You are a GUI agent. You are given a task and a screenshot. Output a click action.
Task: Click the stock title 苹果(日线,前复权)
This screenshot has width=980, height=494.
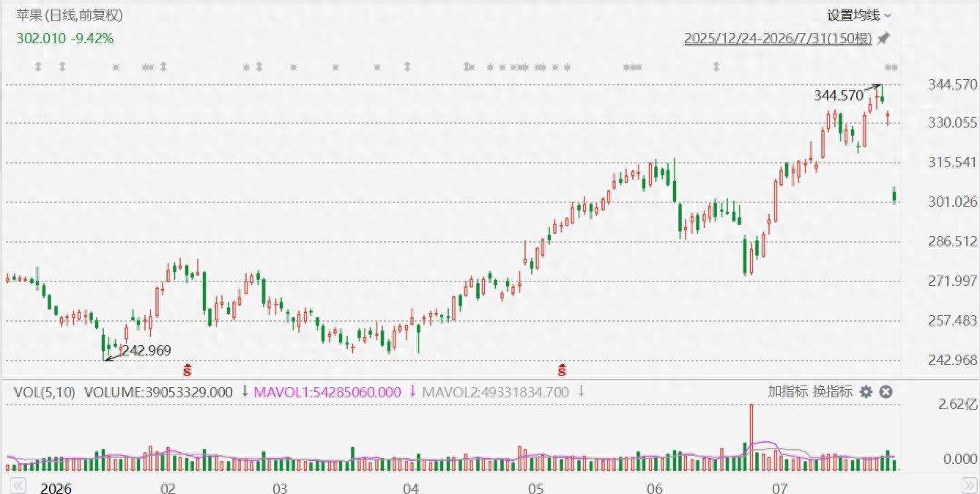click(70, 15)
